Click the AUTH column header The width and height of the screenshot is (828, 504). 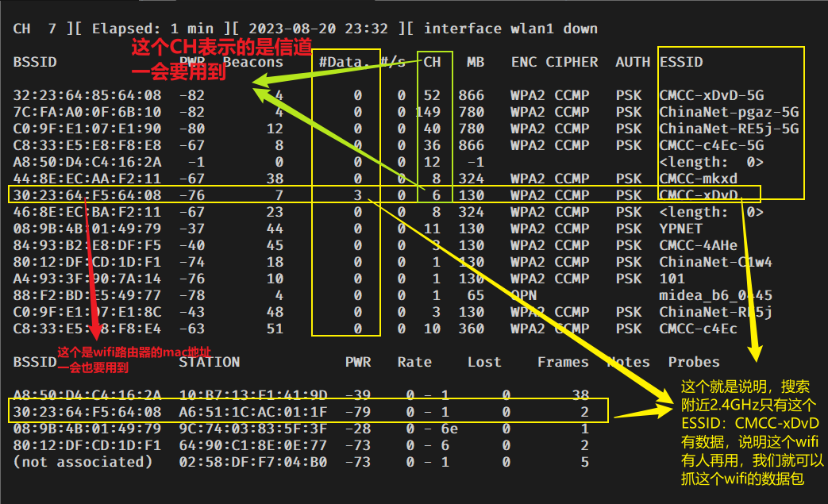point(633,62)
